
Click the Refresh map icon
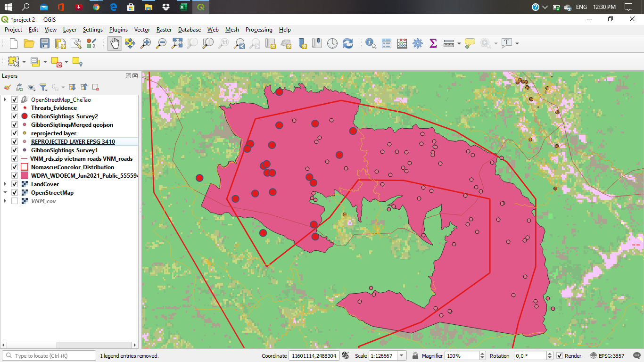(348, 43)
